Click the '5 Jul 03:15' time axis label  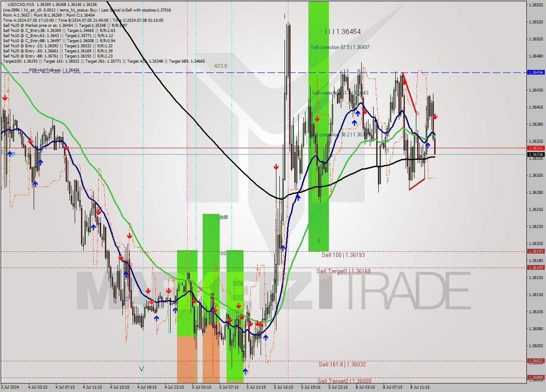click(x=202, y=388)
